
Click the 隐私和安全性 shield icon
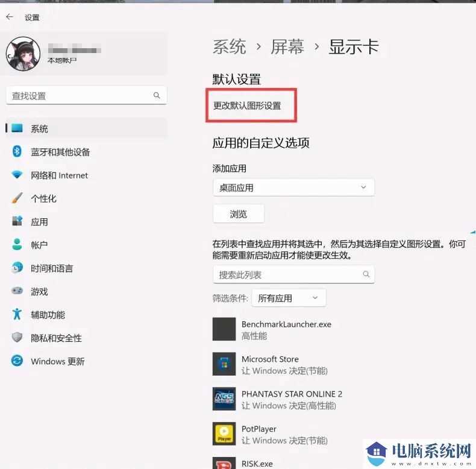pos(17,337)
